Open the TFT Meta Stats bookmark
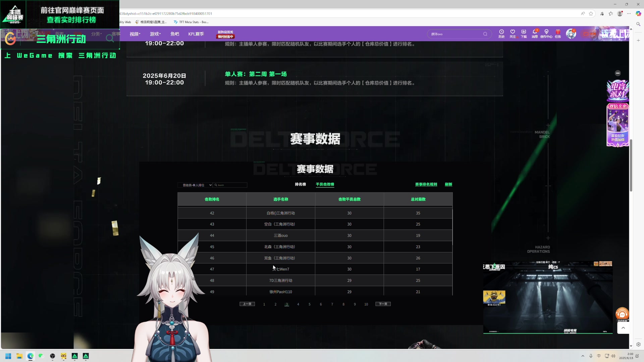The height and width of the screenshot is (362, 644). (x=191, y=22)
